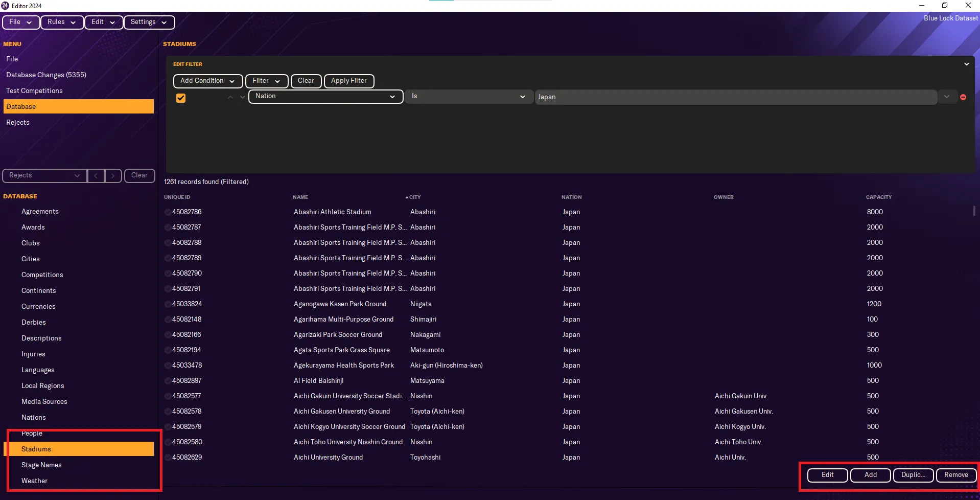The width and height of the screenshot is (980, 500).
Task: Click the Duplicate button at bottom right
Action: pos(913,475)
